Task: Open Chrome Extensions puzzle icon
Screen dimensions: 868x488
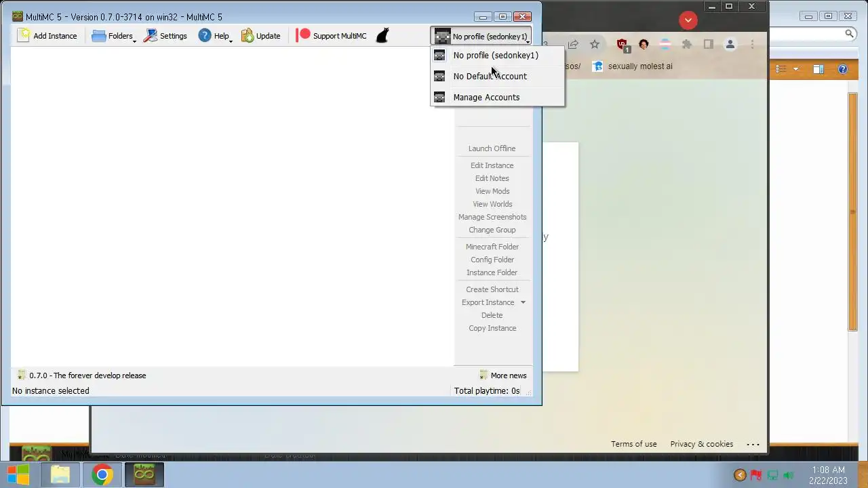Action: (687, 45)
